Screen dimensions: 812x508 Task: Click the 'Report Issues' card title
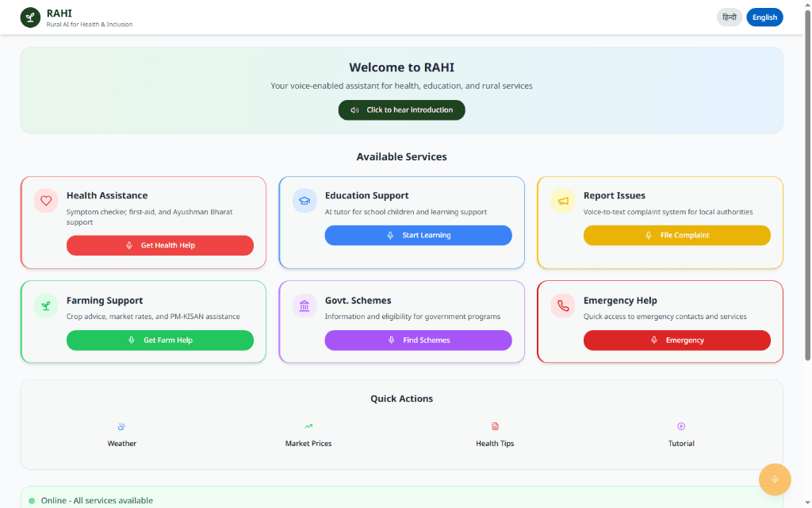coord(615,195)
